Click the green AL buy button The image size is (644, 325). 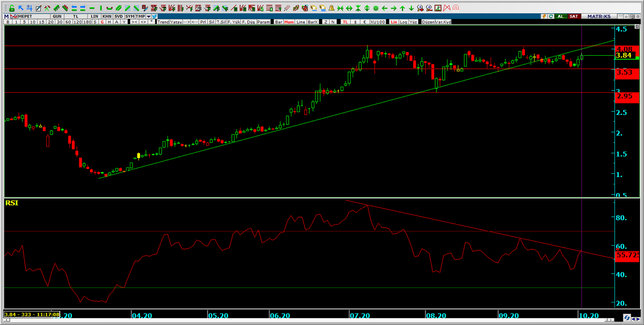tap(561, 16)
